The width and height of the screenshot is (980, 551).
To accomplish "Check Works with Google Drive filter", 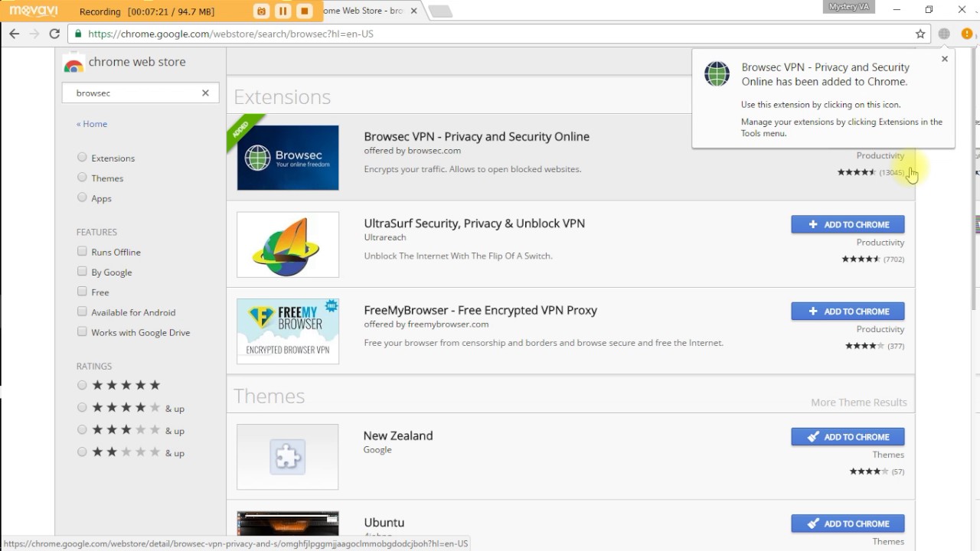I will tap(82, 331).
